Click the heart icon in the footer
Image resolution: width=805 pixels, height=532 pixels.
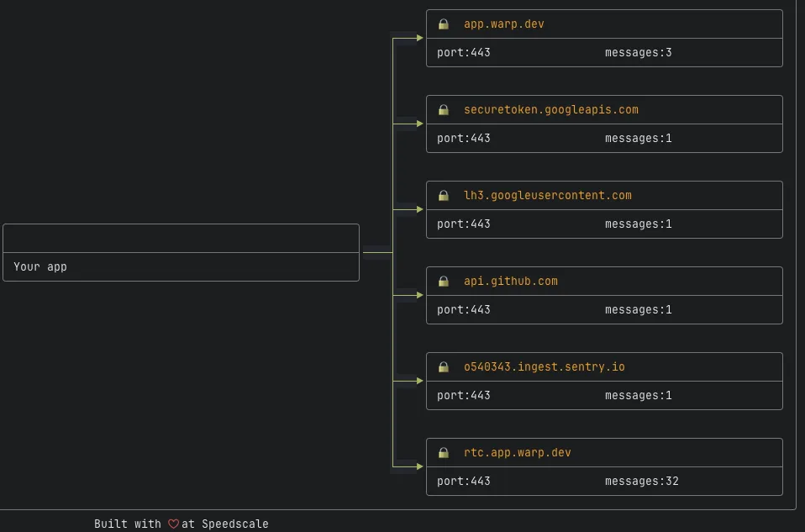[x=174, y=523]
